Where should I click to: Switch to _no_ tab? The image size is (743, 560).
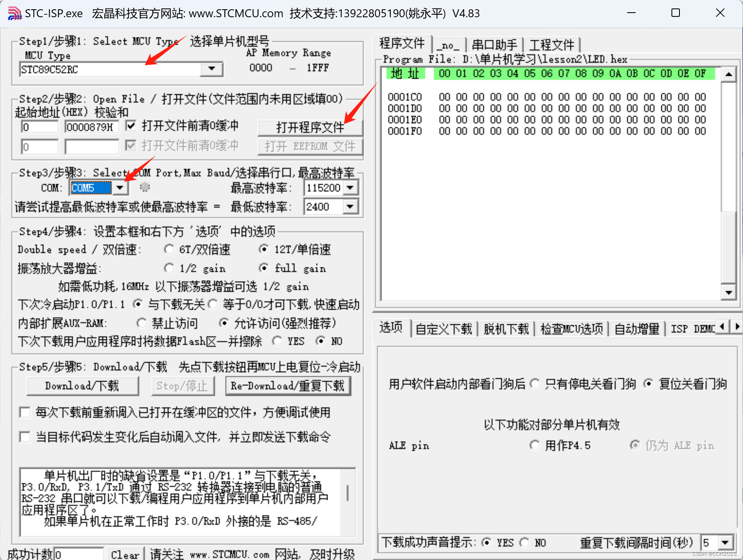[x=449, y=45]
